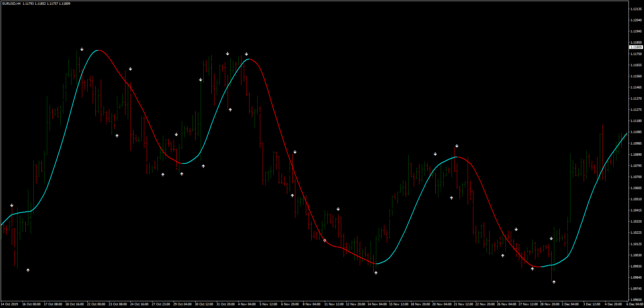Click the 26 Nov 04:00 time label
644x308 pixels.
point(506,304)
